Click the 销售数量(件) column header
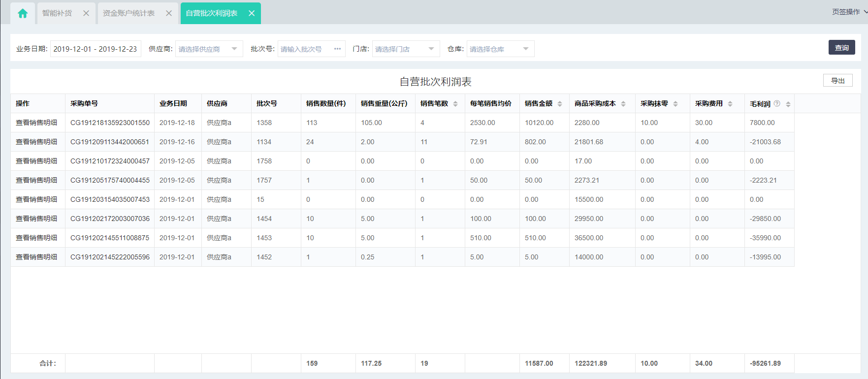The height and width of the screenshot is (379, 868). pyautogui.click(x=326, y=103)
